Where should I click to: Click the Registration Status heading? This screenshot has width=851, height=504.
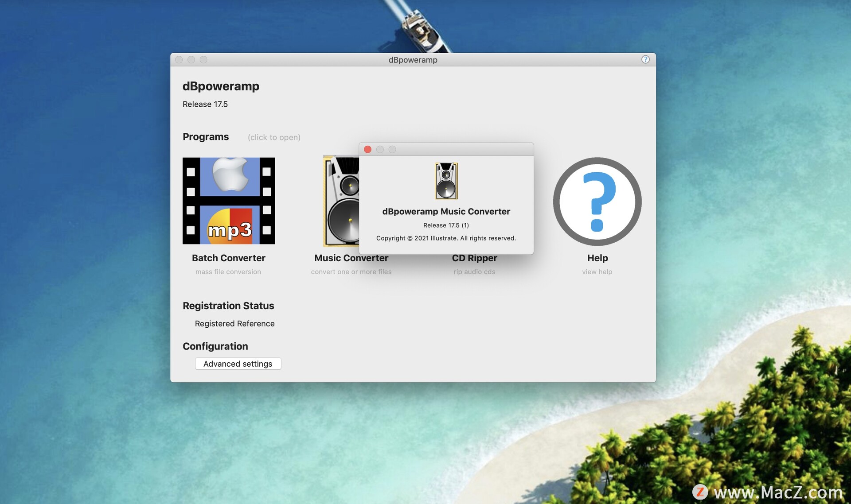pyautogui.click(x=228, y=306)
